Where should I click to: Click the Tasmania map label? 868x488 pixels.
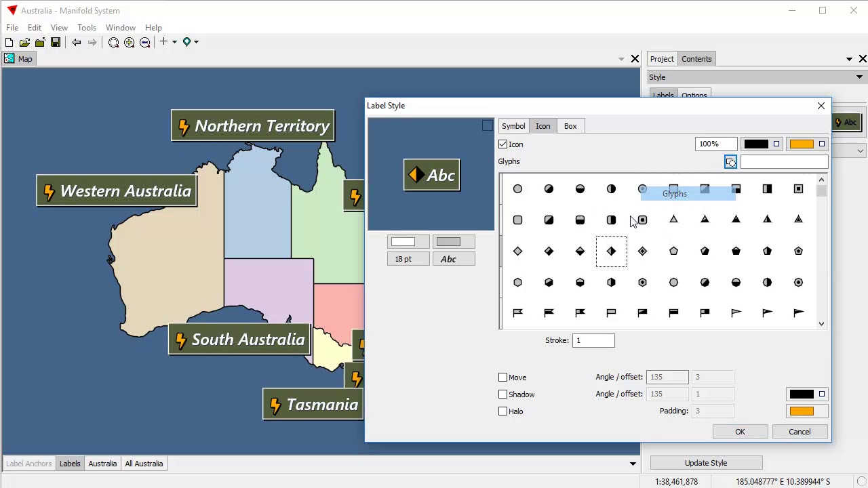point(313,405)
